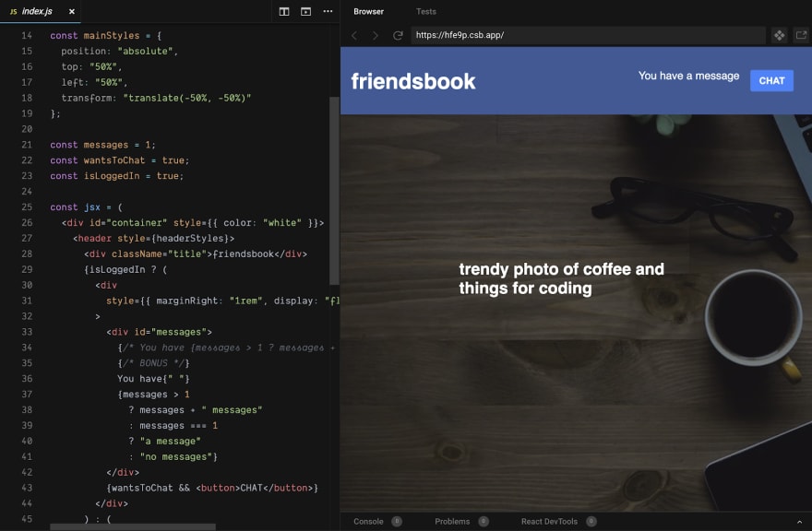Click the friendsbook title

click(x=413, y=81)
